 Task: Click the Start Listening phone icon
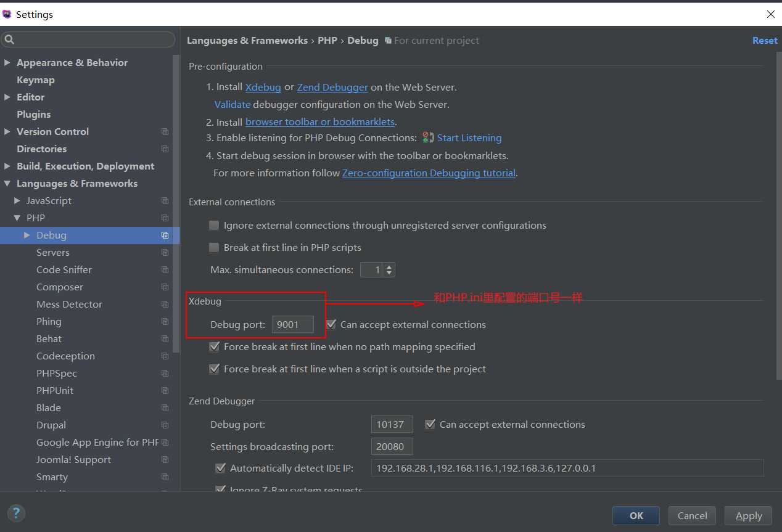[428, 137]
